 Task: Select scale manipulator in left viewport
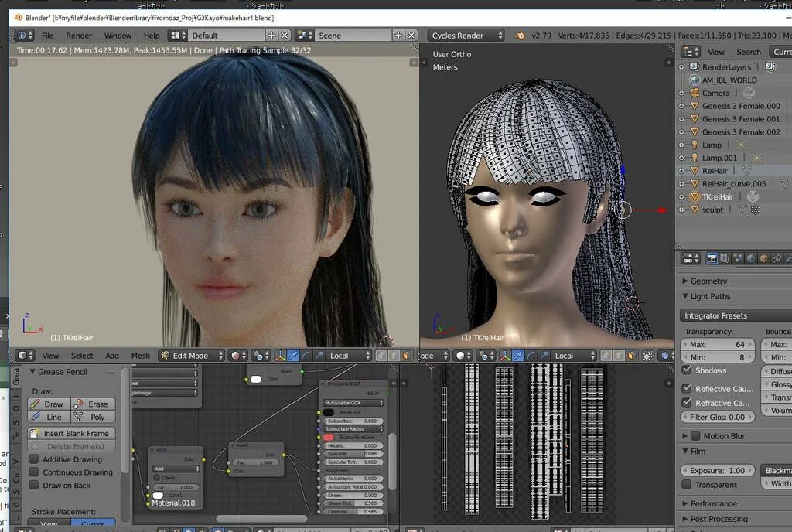pos(319,356)
